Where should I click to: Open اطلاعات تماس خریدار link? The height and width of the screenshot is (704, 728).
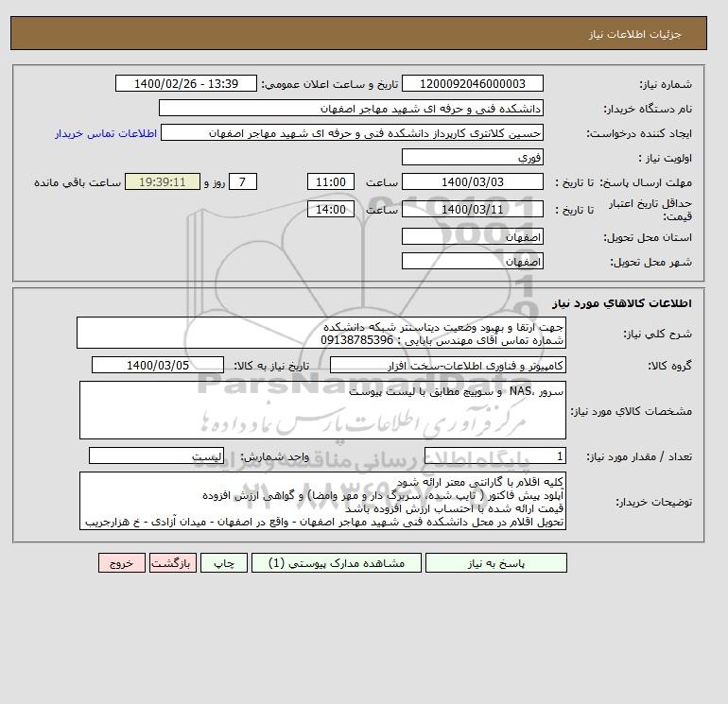coord(106,133)
